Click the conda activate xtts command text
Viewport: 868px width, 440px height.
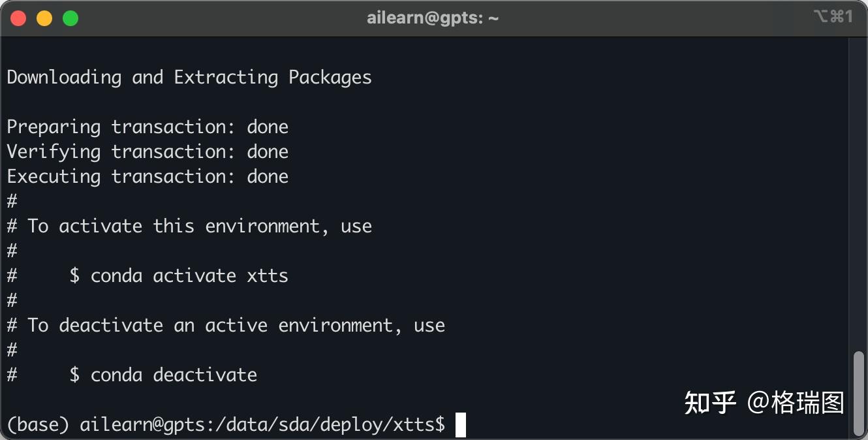189,275
